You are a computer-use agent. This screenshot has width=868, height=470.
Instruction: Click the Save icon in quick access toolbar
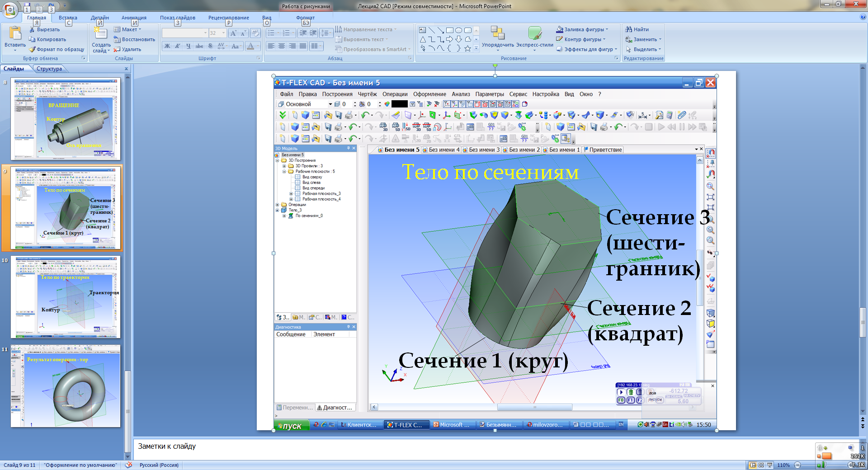pos(27,6)
